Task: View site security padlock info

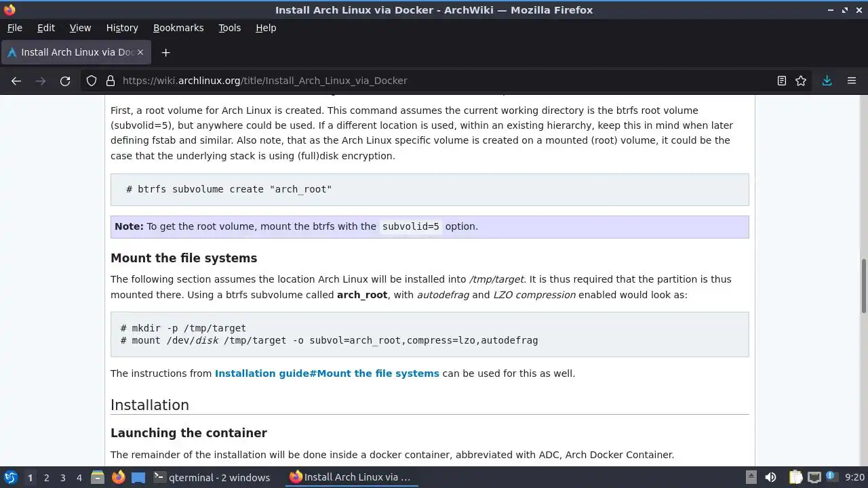Action: 111,81
